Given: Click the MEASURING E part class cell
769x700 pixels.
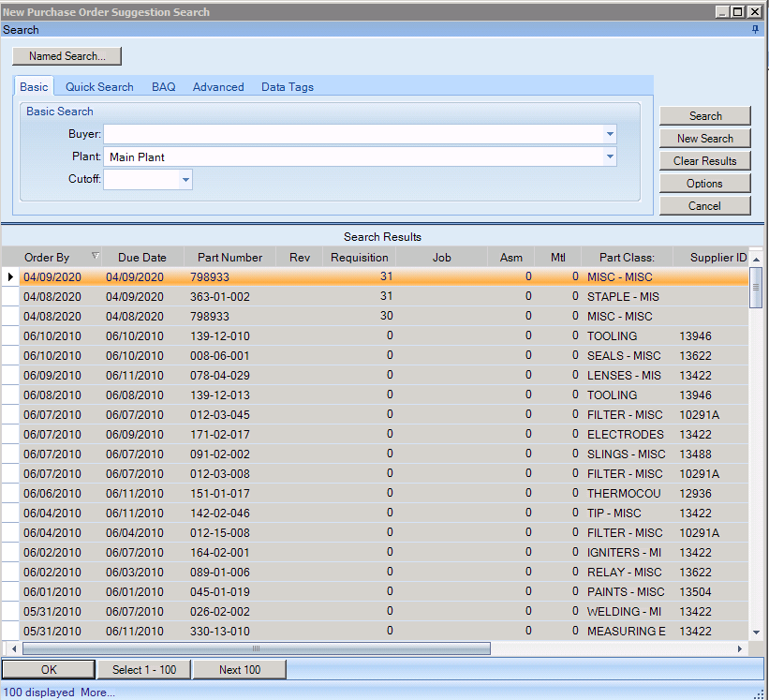Looking at the screenshot, I should [627, 631].
